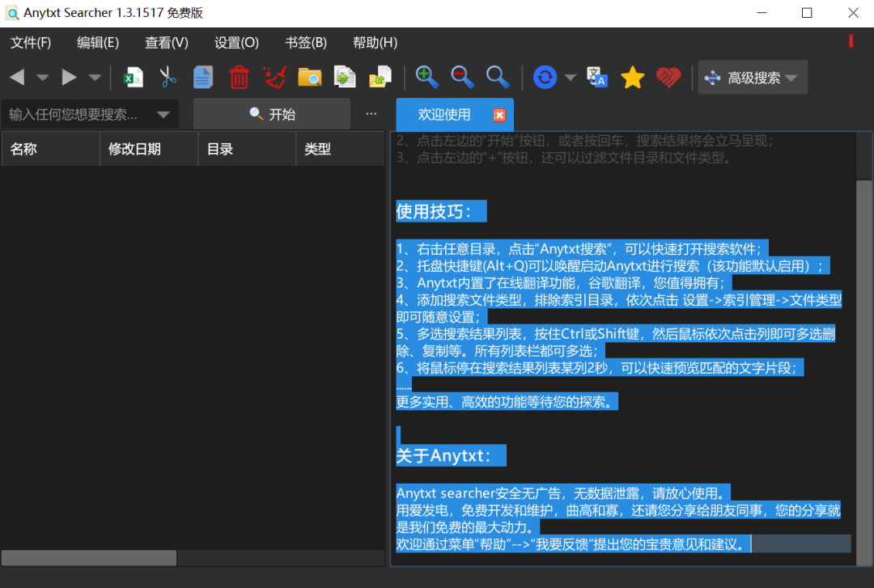This screenshot has width=874, height=588.
Task: Expand the search history dropdown arrow
Action: (163, 115)
